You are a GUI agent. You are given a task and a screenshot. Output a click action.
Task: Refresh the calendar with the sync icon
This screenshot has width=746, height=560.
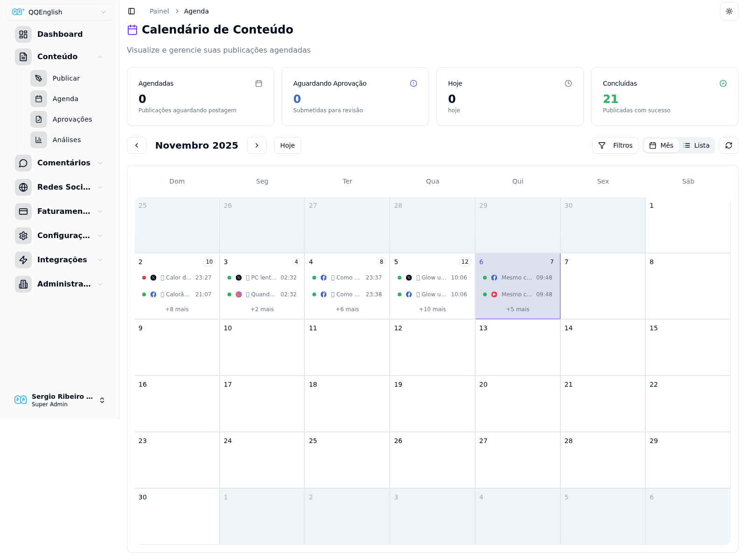[x=728, y=145]
